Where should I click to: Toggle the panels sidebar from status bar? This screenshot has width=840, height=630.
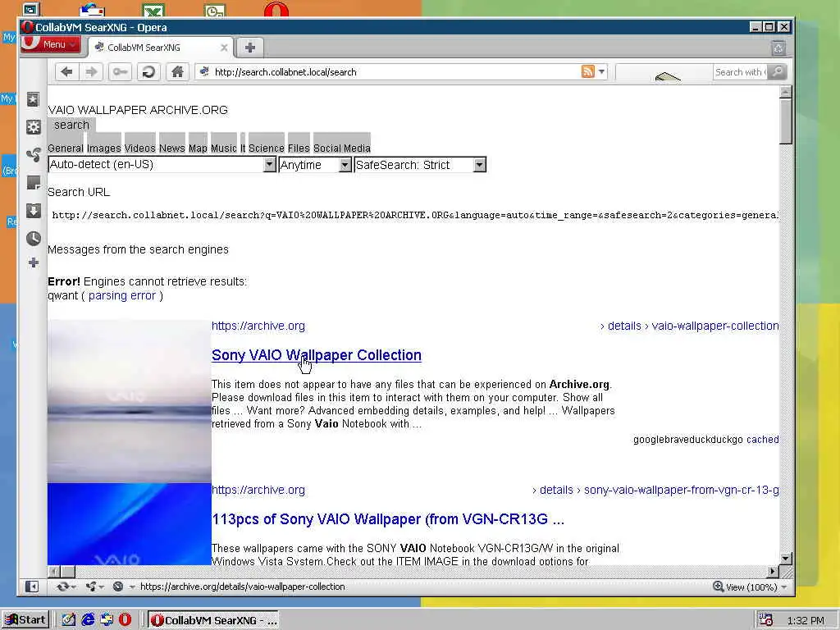tap(32, 587)
